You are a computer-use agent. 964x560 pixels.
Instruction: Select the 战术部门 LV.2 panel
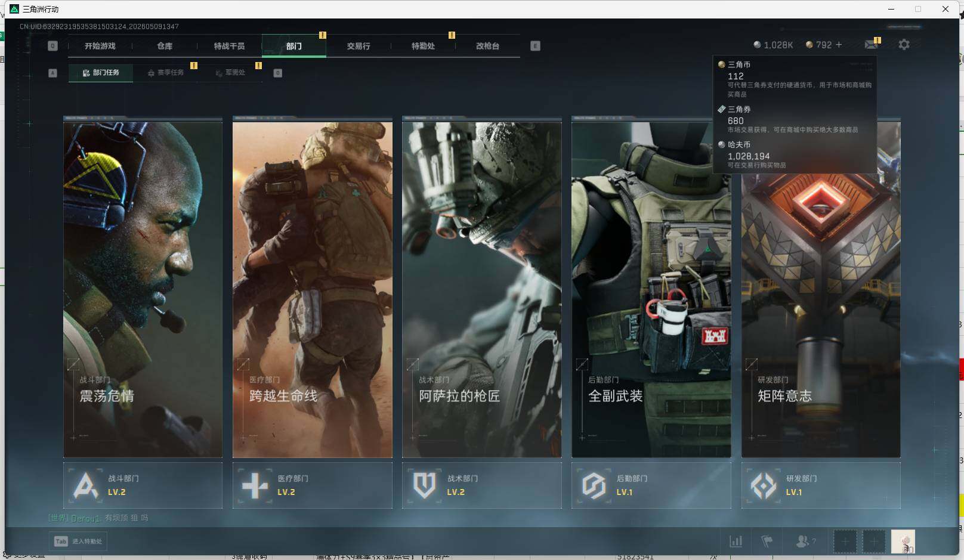482,485
